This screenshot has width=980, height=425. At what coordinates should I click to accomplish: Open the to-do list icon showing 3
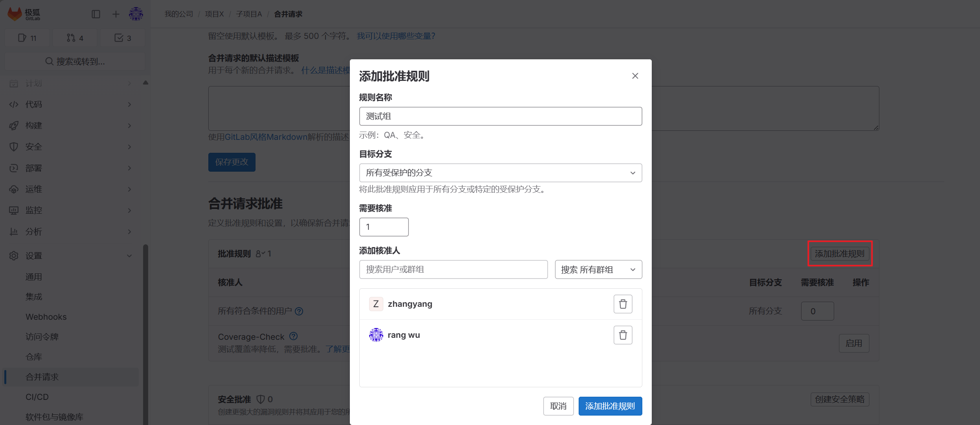122,38
